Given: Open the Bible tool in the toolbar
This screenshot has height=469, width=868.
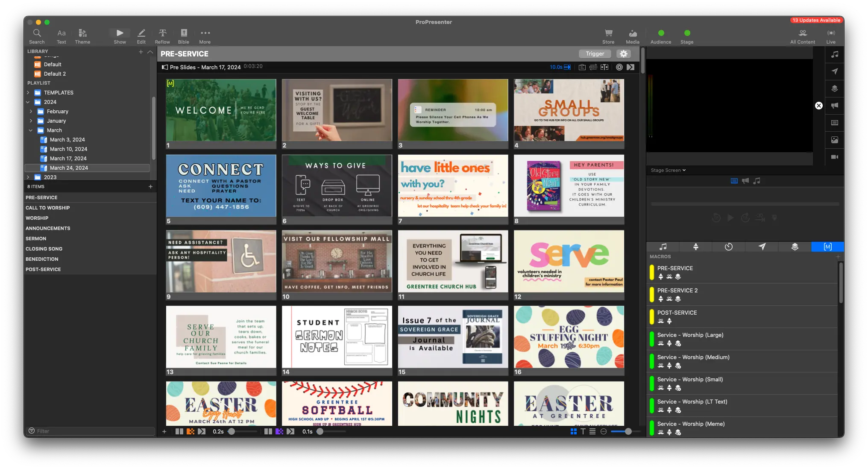Looking at the screenshot, I should pyautogui.click(x=183, y=35).
